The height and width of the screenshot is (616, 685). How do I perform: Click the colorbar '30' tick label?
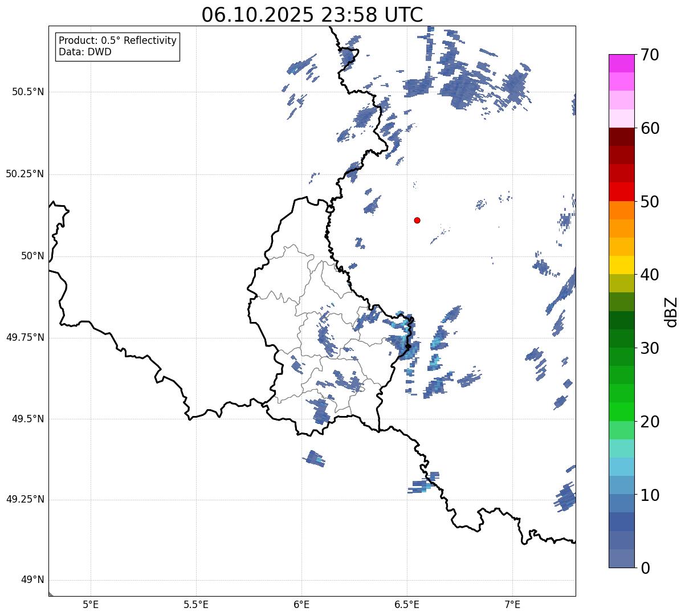(x=650, y=348)
